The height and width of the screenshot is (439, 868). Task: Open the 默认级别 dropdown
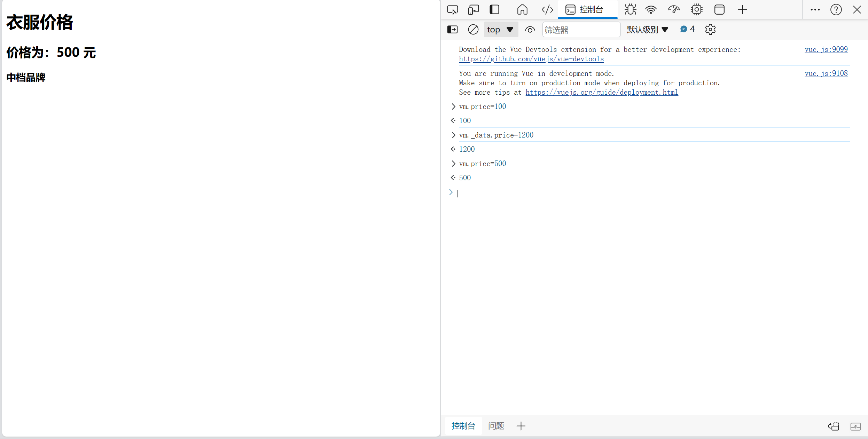coord(647,29)
